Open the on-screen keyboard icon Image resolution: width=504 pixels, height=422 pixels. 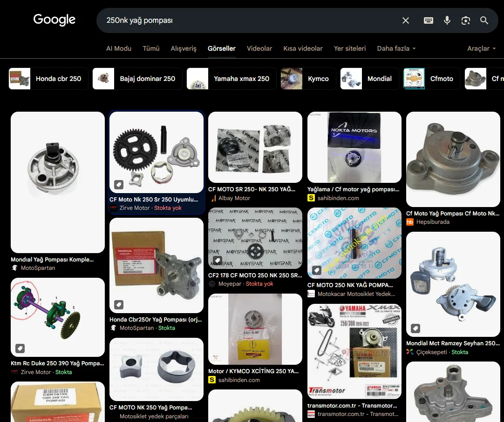429,20
